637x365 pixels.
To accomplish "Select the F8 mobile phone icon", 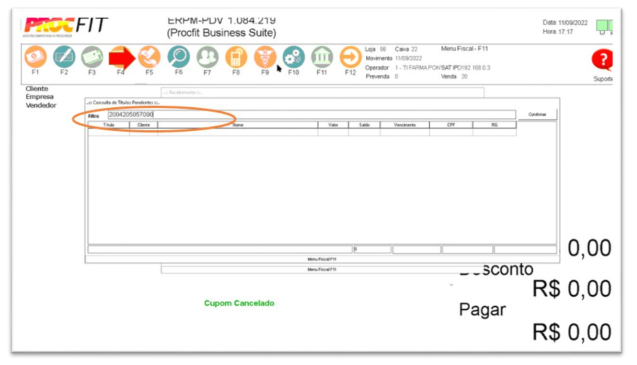I will [236, 57].
